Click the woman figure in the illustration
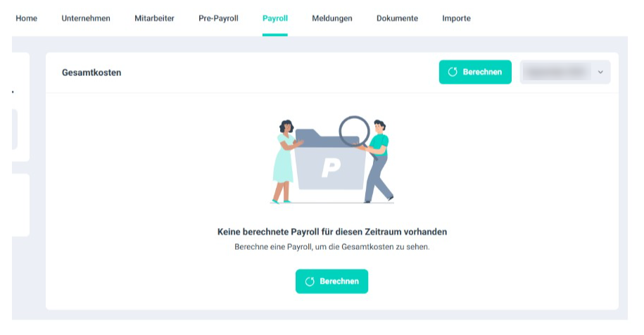The width and height of the screenshot is (644, 335). [286, 161]
